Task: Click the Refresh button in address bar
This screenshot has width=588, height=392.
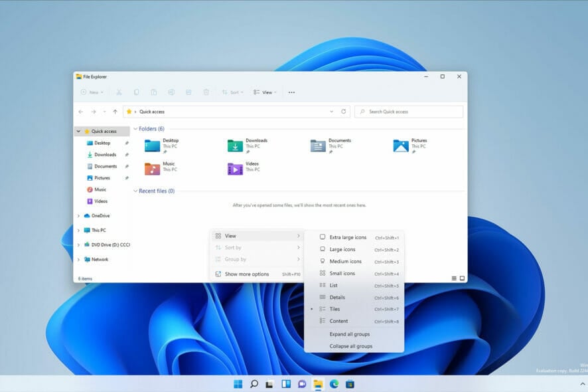Action: 343,112
